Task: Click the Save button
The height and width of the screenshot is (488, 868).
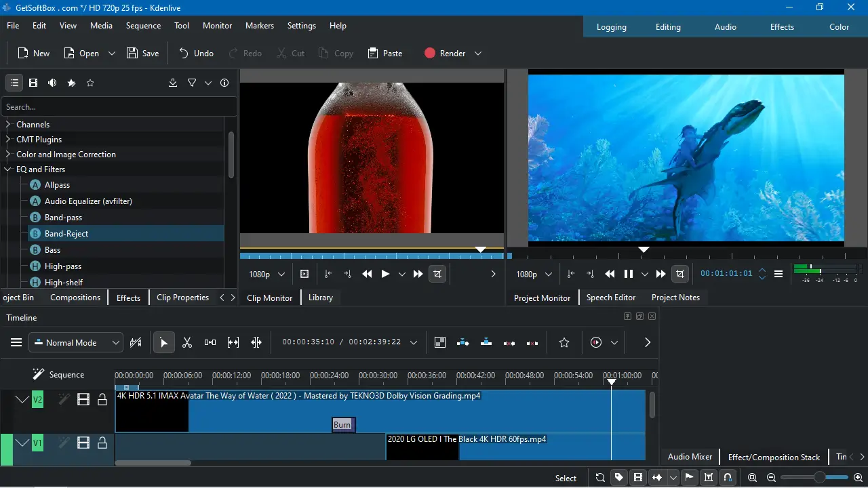Action: (143, 54)
